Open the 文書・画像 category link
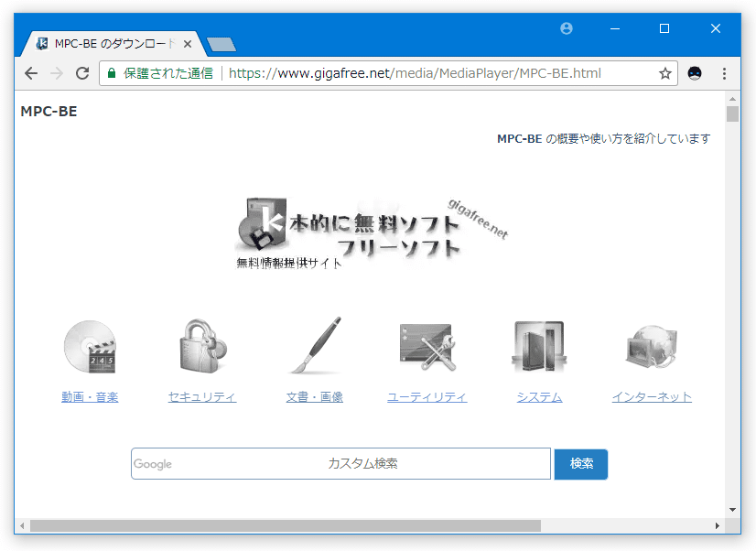 [x=315, y=397]
